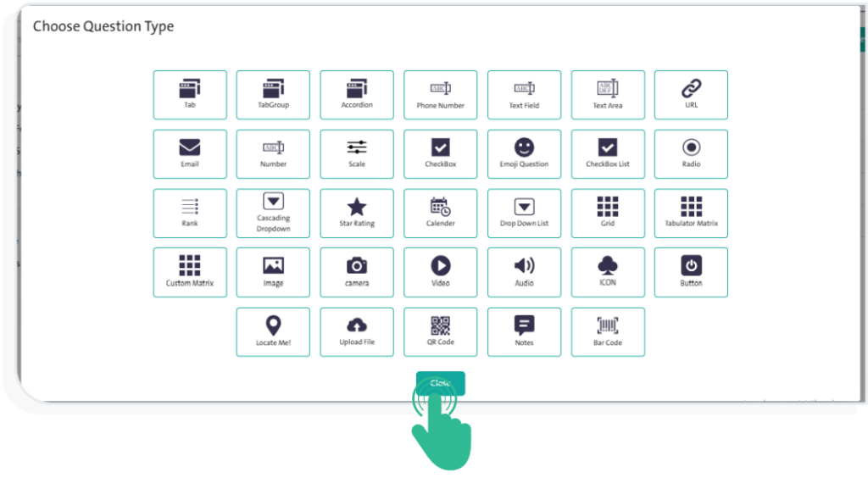This screenshot has width=868, height=478.
Task: Select the Emoji Question tile
Action: pyautogui.click(x=524, y=154)
